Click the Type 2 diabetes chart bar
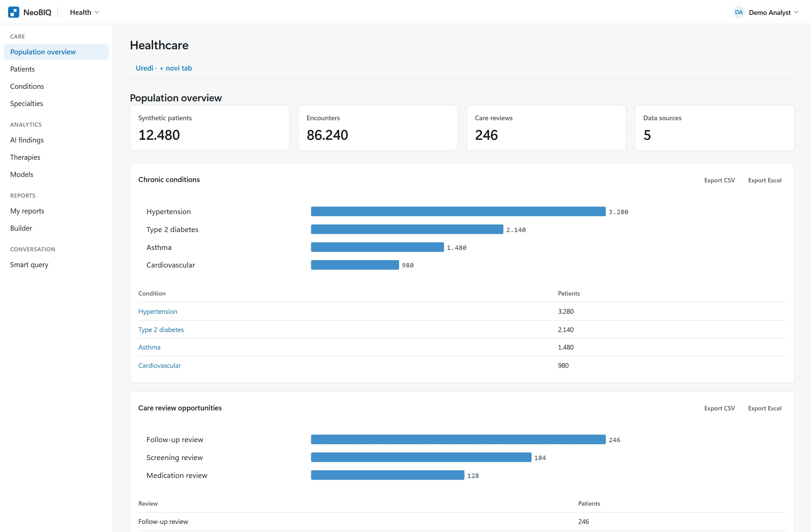This screenshot has width=811, height=532. (407, 229)
